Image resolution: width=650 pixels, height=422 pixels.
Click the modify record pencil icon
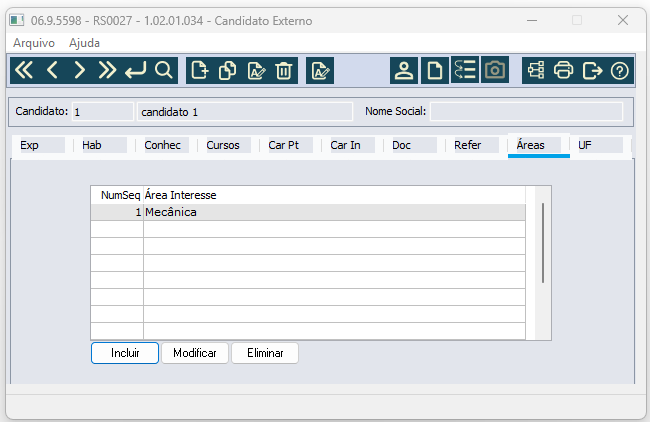tap(256, 70)
